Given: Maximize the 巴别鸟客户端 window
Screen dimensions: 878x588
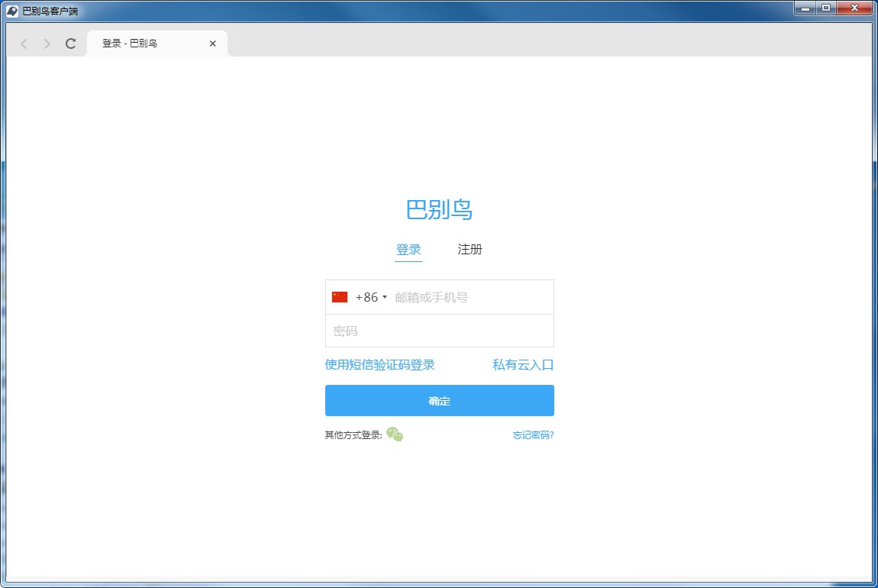Looking at the screenshot, I should point(826,8).
